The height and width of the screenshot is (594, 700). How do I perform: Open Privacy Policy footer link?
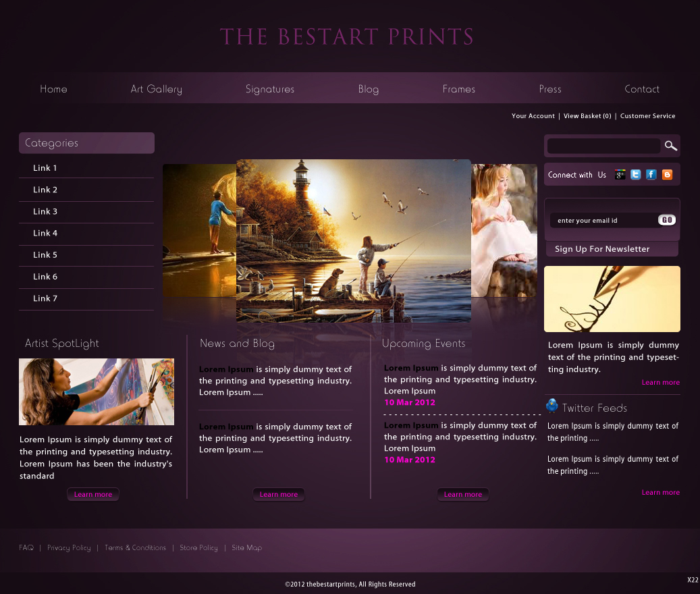point(69,548)
